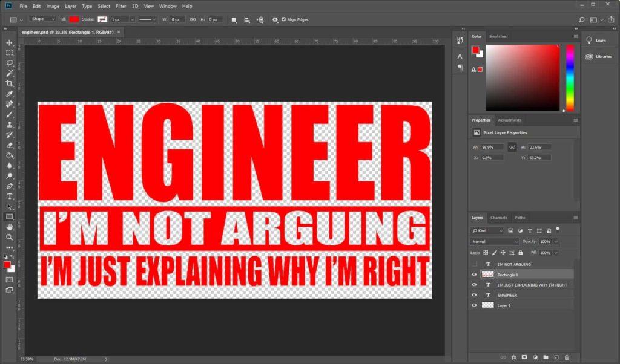Select the Eraser tool
This screenshot has width=620, height=364.
(x=10, y=145)
